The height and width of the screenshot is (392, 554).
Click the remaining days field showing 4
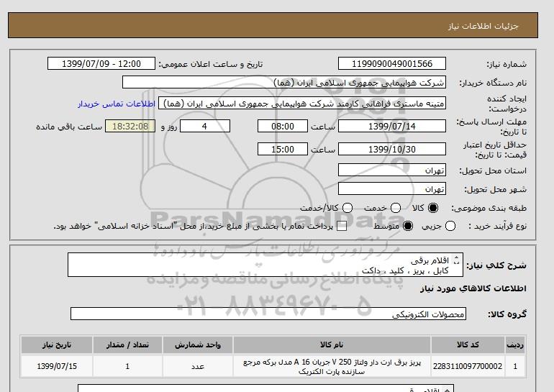pos(205,126)
